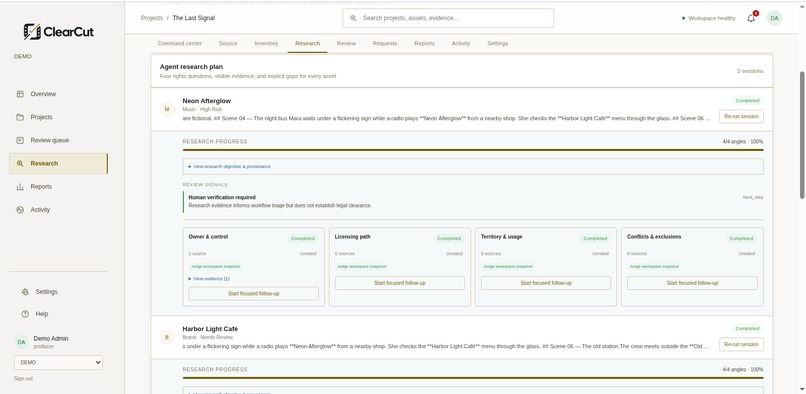Re-run session for Neon Afterglow
The width and height of the screenshot is (806, 394).
741,116
